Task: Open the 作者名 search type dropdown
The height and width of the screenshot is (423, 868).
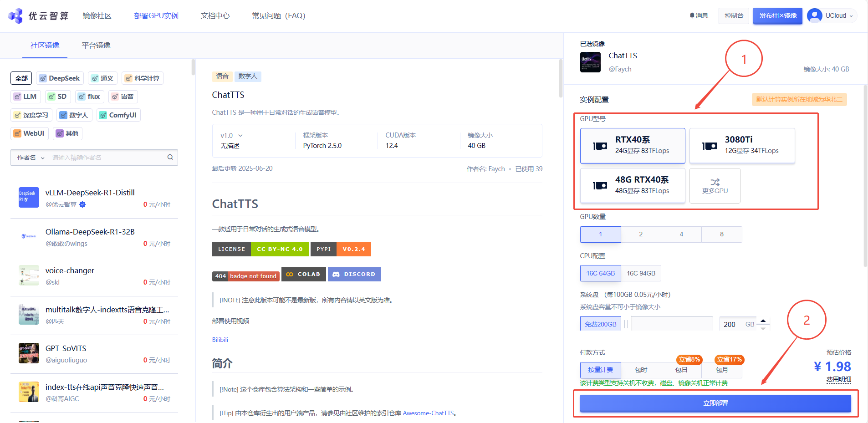Action: pos(31,158)
